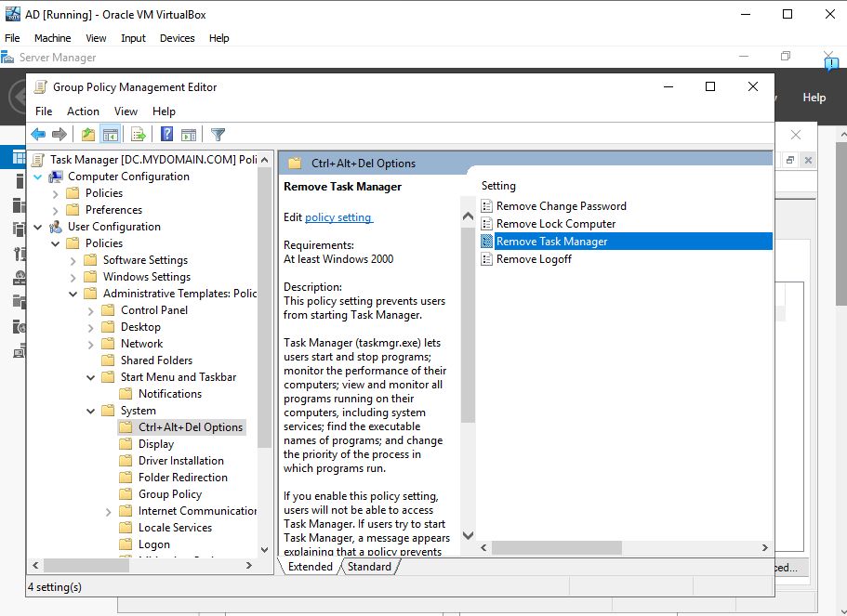Viewport: 847px width, 616px height.
Task: Click the console tree scroll-up arrow
Action: point(265,160)
